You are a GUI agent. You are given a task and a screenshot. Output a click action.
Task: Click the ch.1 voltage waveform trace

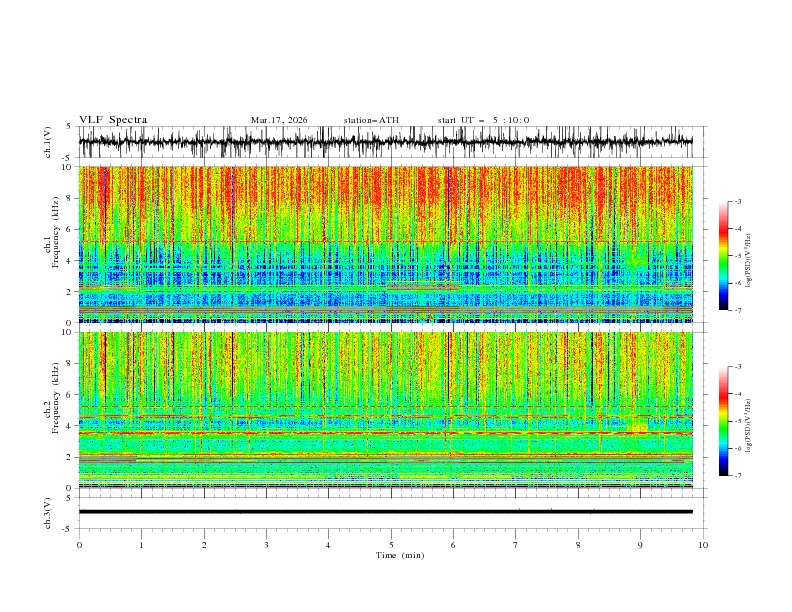coord(385,142)
